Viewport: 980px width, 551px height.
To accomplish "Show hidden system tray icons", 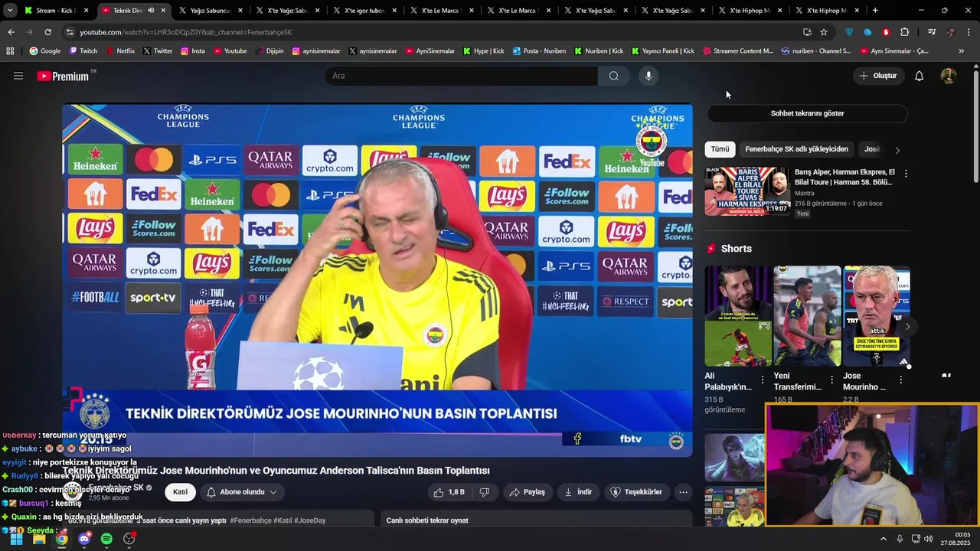I will tap(883, 539).
